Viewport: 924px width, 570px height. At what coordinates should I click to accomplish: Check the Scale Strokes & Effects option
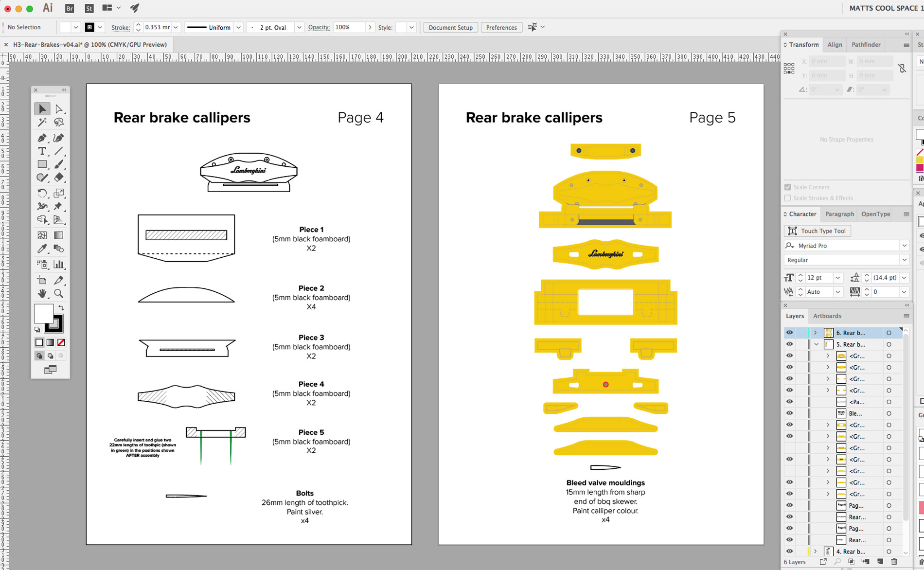(788, 198)
